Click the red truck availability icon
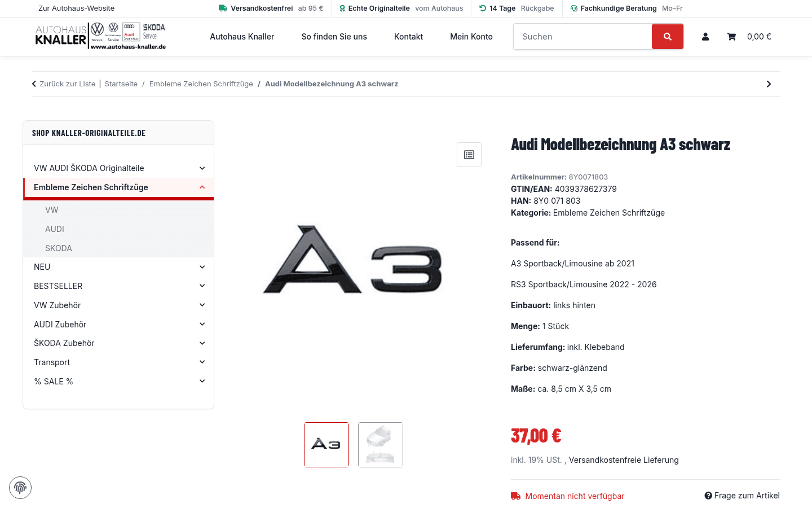 (515, 496)
